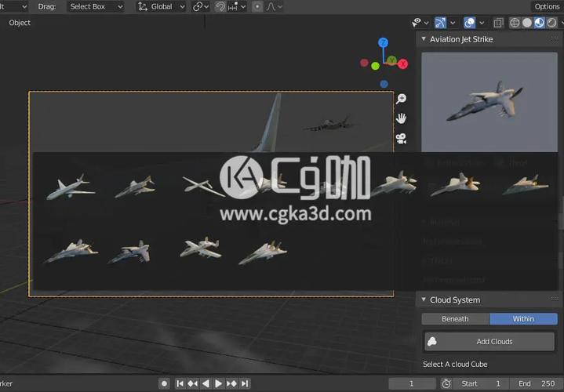Image resolution: width=564 pixels, height=392 pixels.
Task: Click the zoom magnifier navigation icon
Action: (401, 99)
